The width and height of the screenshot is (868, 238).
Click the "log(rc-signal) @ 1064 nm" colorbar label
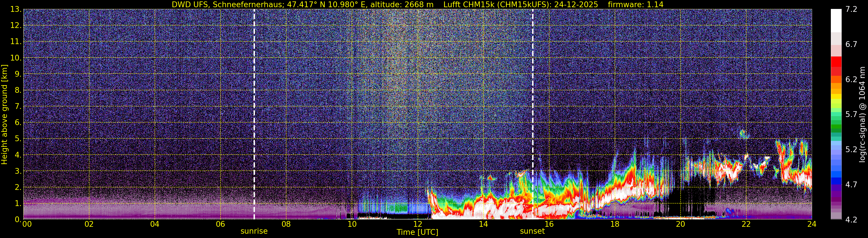(863, 114)
